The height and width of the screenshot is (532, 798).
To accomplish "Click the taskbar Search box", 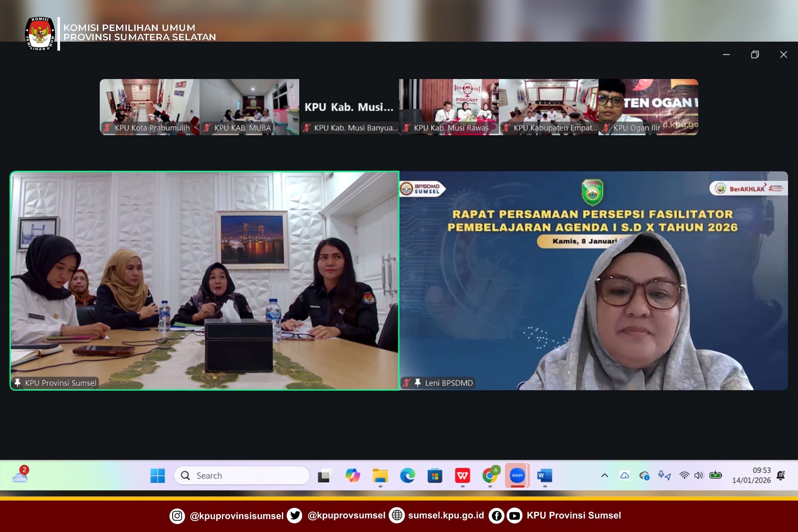I will coord(242,475).
